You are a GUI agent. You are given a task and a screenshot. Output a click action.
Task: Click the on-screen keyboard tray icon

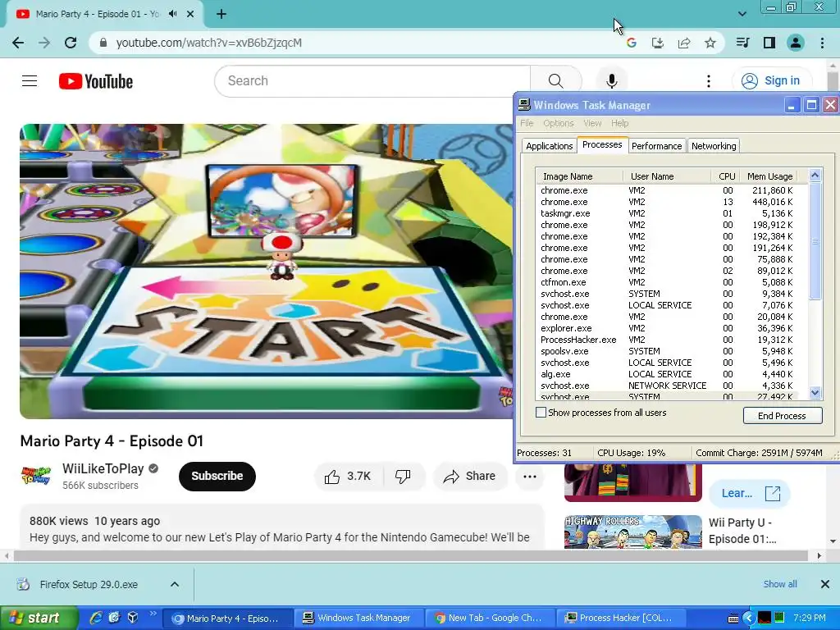point(734,619)
